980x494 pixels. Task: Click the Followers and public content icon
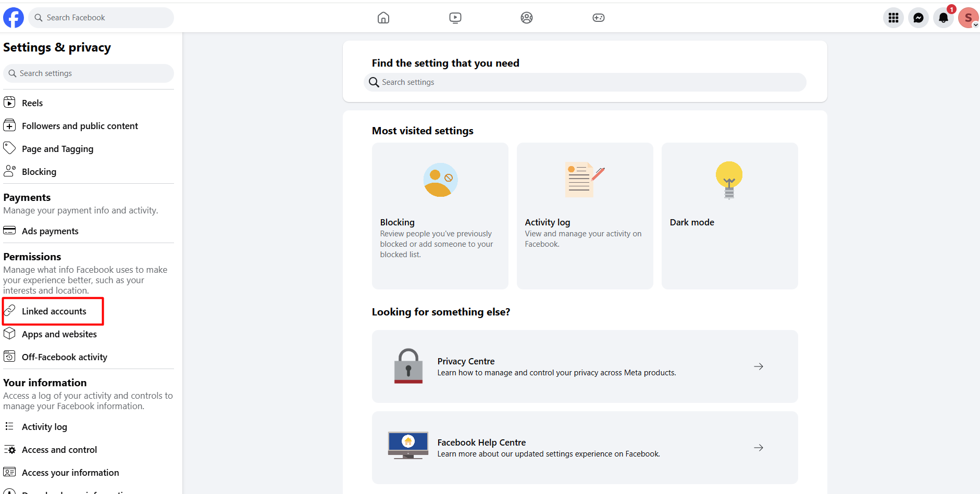(9, 125)
